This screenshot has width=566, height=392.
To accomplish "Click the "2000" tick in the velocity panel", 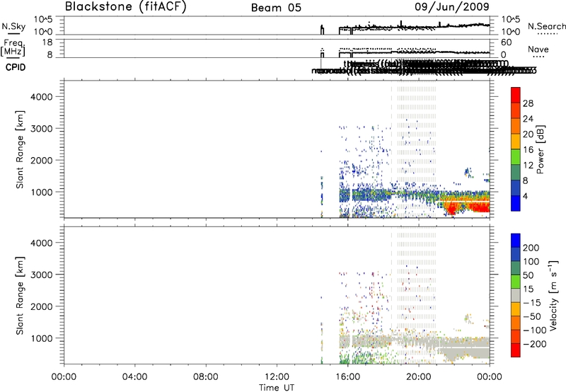I will click(42, 306).
